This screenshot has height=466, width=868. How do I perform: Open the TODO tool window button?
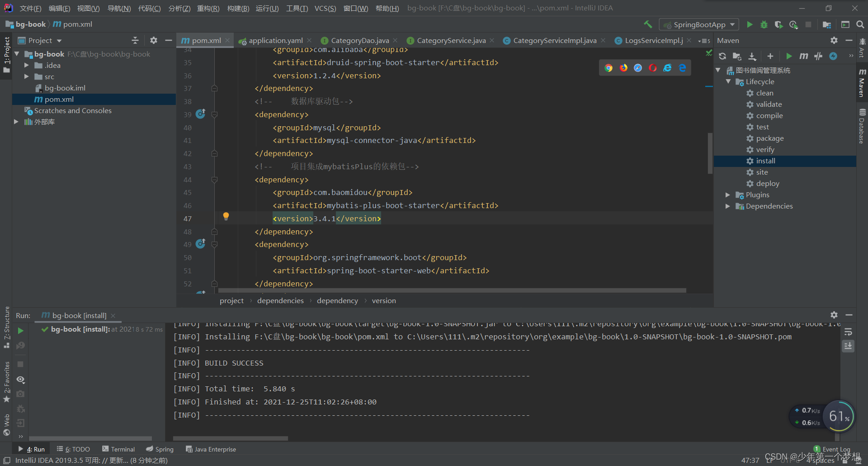[x=73, y=449]
